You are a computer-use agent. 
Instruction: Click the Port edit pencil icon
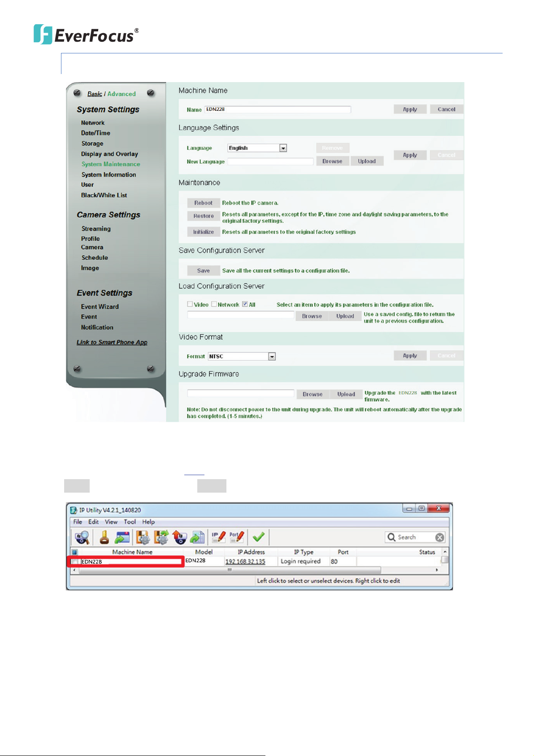tap(237, 537)
